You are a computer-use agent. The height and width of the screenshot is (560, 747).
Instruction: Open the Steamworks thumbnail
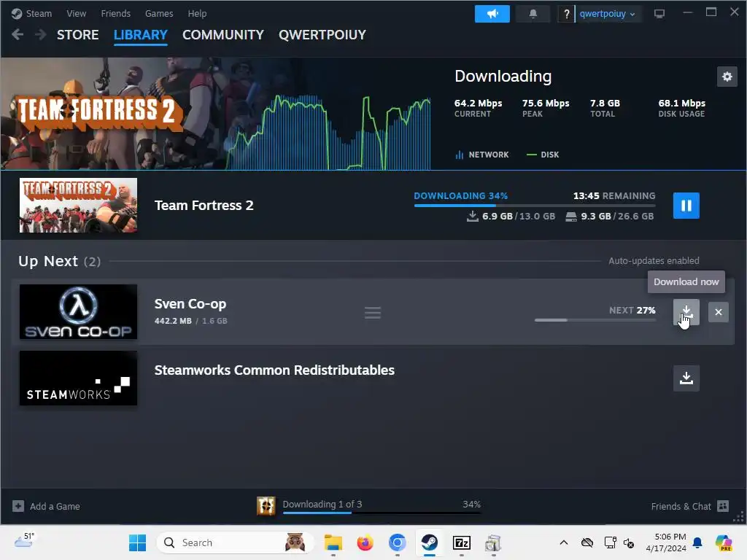click(78, 378)
